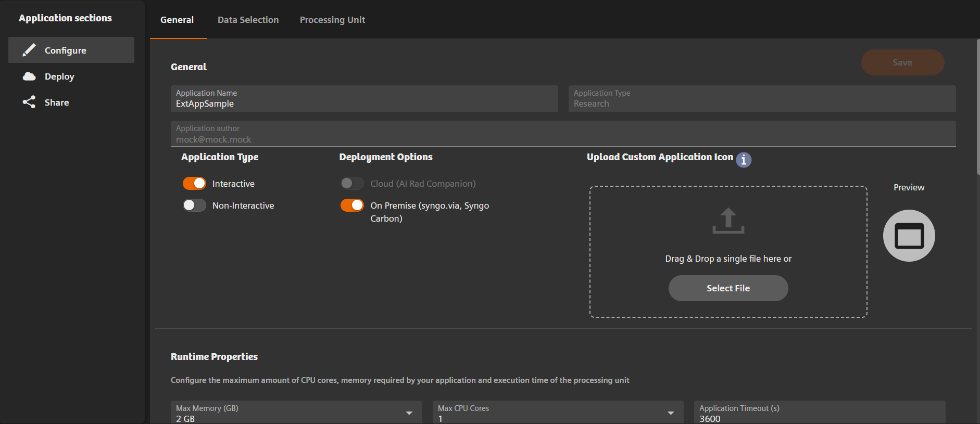Click the upload arrow icon in drop zone

[728, 221]
